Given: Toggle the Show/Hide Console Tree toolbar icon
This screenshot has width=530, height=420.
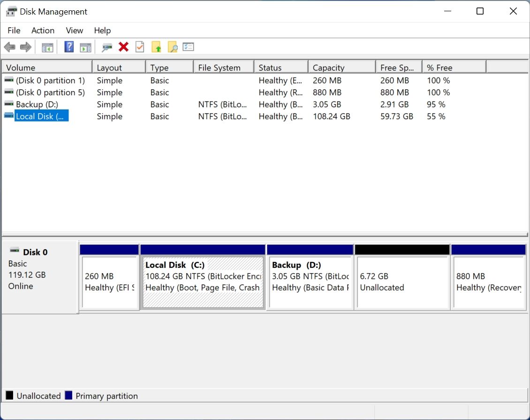Looking at the screenshot, I should [x=46, y=46].
